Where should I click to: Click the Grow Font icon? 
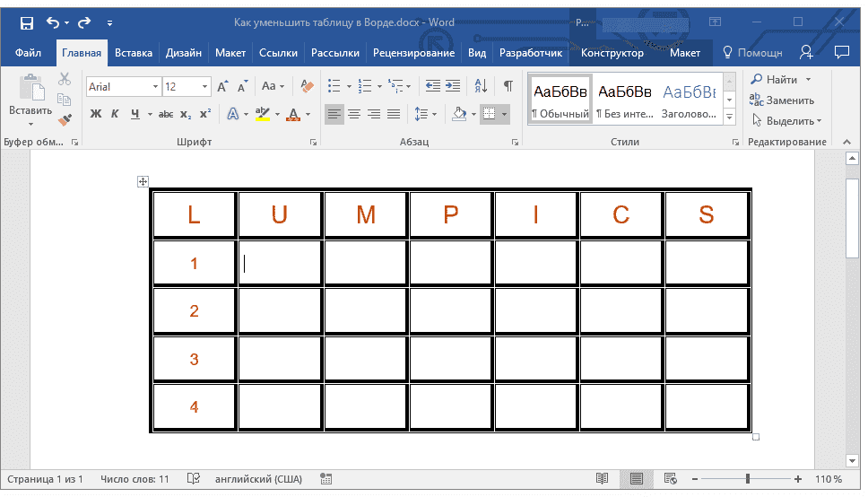[x=222, y=86]
